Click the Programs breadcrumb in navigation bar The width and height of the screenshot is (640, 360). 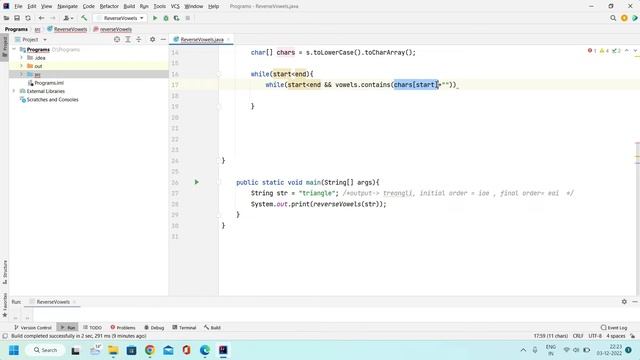pos(16,29)
